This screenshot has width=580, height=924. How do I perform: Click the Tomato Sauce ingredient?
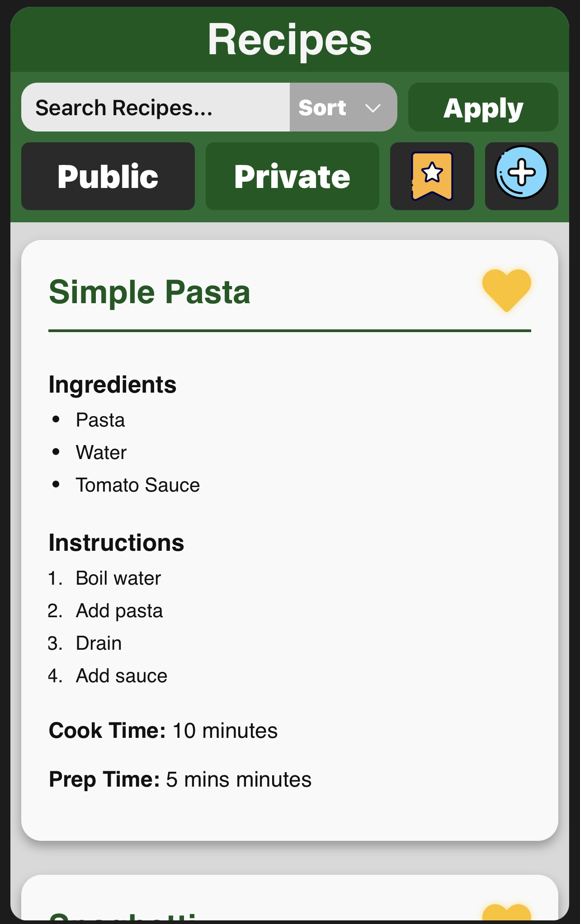click(x=138, y=485)
